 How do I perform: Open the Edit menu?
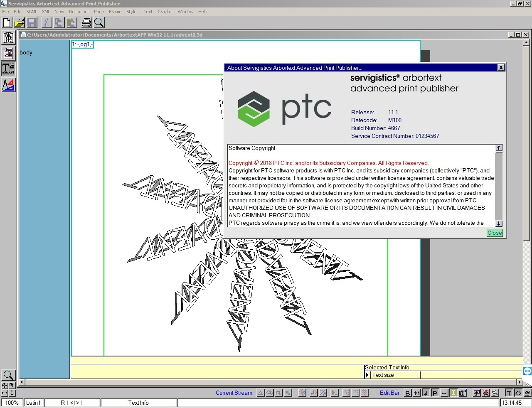(x=17, y=12)
